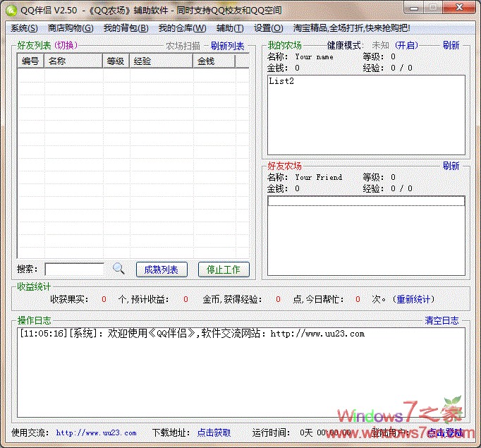This screenshot has width=481, height=448.
Task: Open the 商店购物(G) menu
Action: [70, 28]
